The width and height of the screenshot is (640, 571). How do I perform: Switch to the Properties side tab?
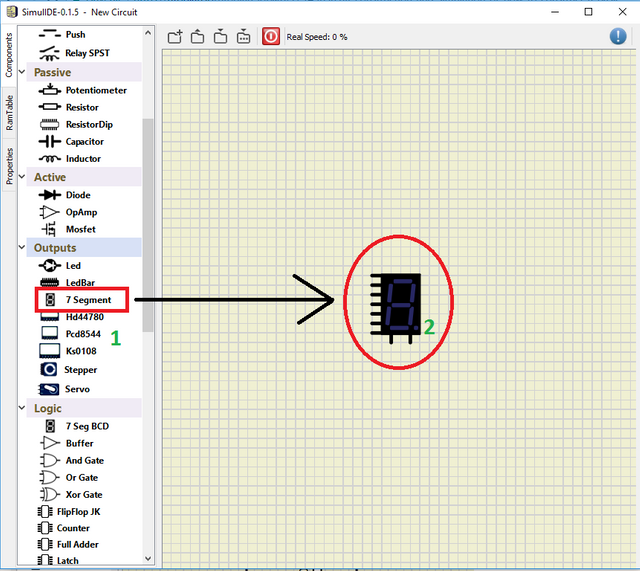[9, 166]
